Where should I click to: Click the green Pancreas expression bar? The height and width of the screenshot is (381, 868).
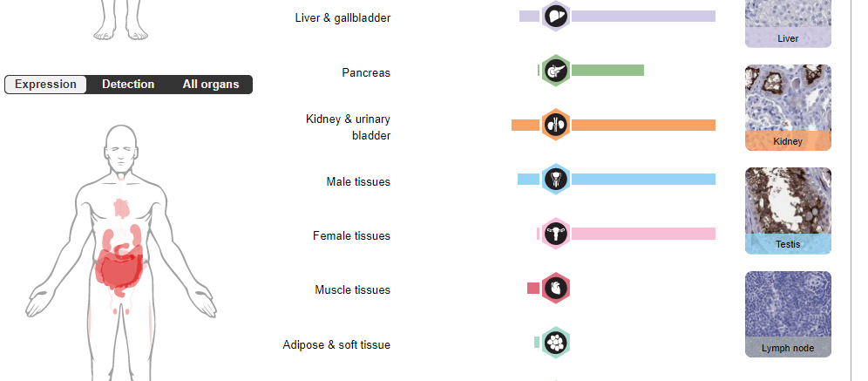[607, 71]
